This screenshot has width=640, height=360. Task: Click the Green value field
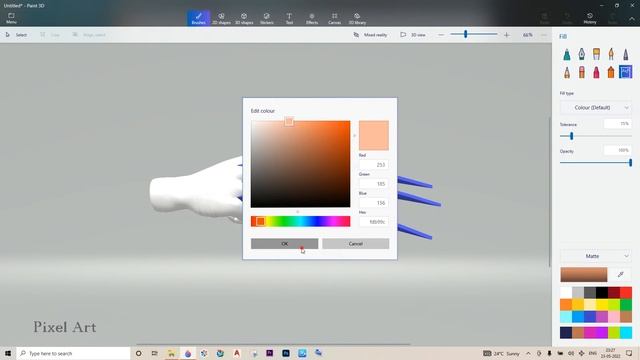(x=373, y=184)
